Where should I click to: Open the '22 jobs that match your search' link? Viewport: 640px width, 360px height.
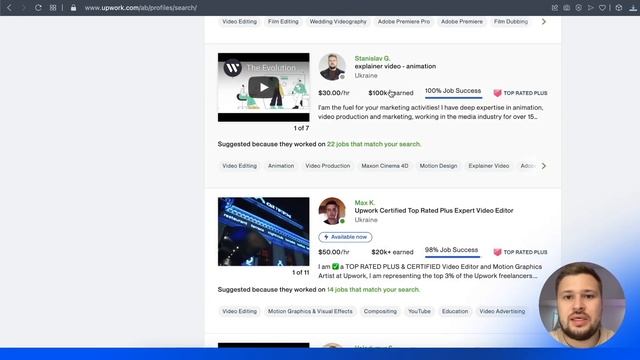(x=374, y=144)
